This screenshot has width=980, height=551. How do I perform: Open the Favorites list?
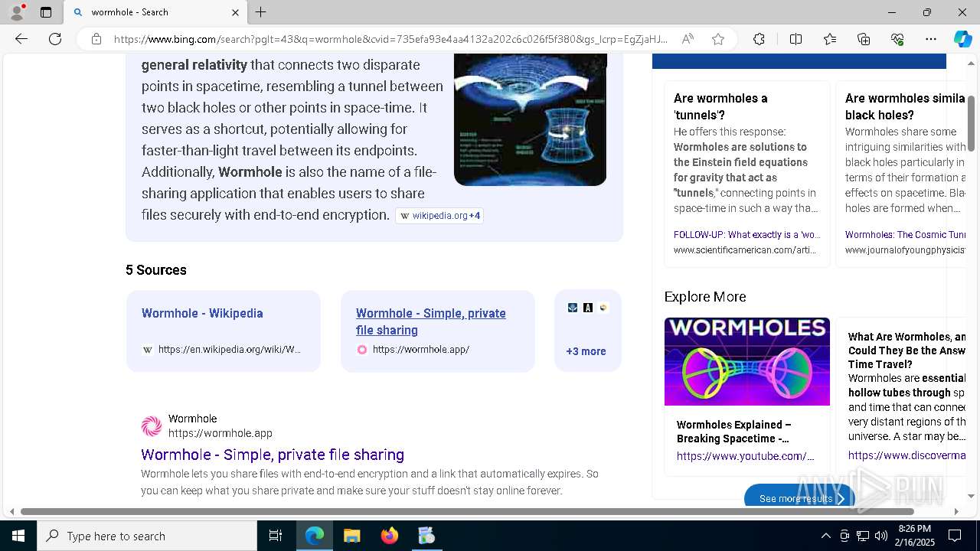[x=829, y=39]
